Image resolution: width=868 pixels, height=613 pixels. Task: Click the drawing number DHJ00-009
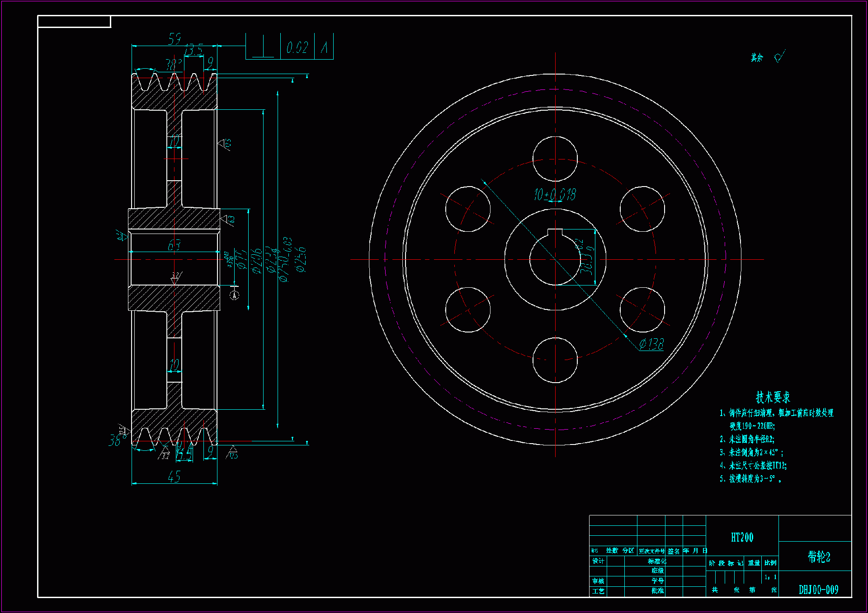[x=818, y=590]
